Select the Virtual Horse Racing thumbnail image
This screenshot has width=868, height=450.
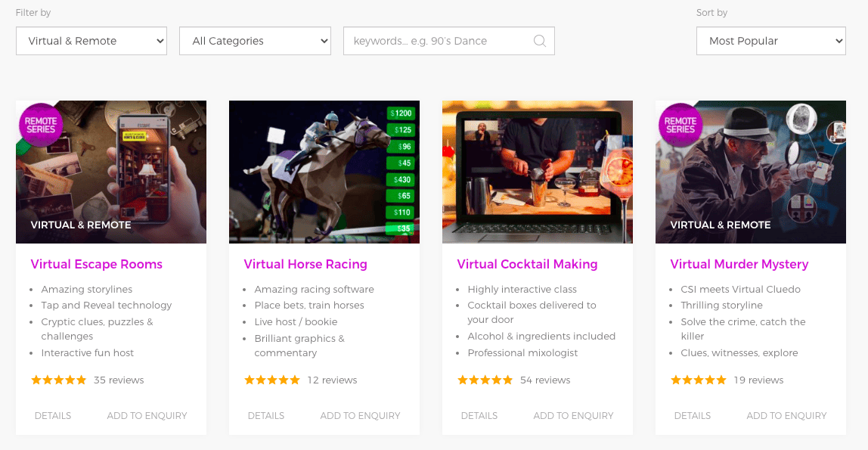click(324, 172)
